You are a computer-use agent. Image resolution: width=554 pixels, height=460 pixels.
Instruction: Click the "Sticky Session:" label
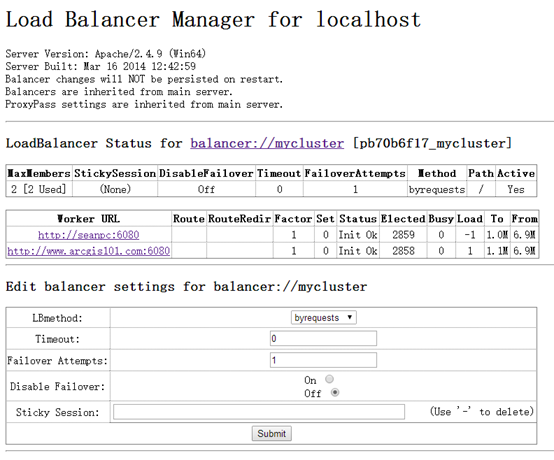click(x=58, y=412)
